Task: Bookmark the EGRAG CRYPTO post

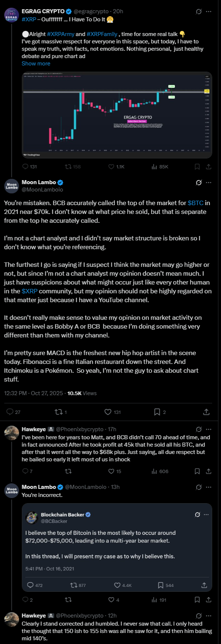Action: [x=197, y=167]
